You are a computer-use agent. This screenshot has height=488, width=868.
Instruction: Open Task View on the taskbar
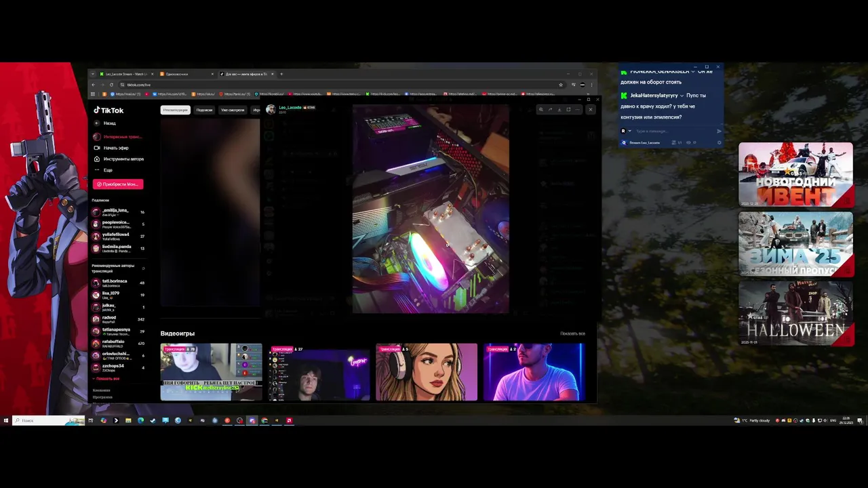coord(91,420)
